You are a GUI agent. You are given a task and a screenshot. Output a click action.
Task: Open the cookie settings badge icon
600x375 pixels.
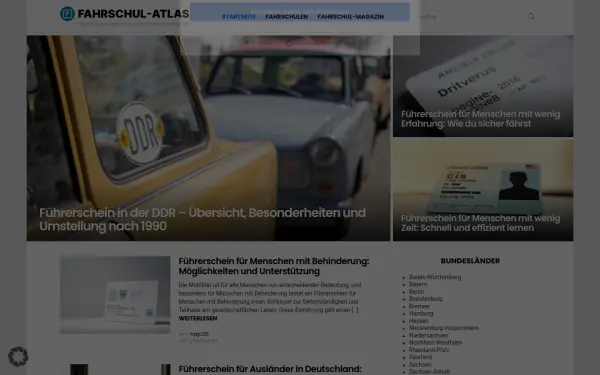(x=18, y=356)
